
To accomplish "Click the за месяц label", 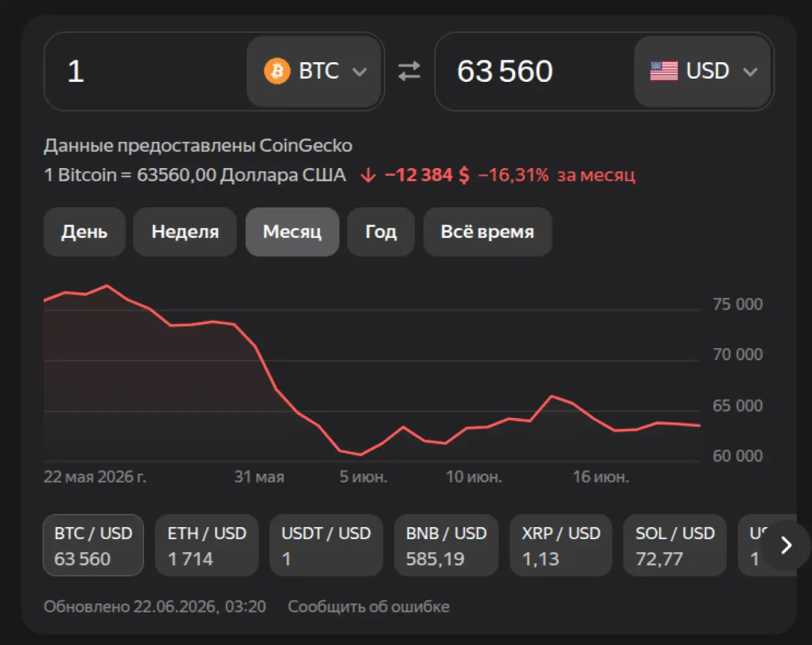I will [x=596, y=175].
